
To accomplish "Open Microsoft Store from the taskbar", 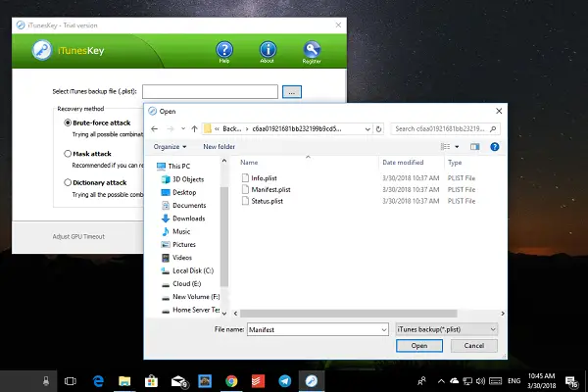I will pos(152,381).
